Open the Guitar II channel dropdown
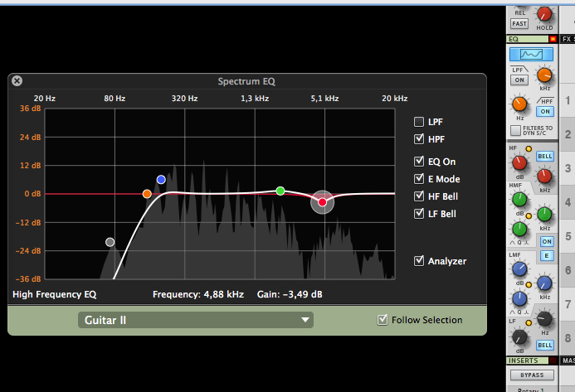Image resolution: width=575 pixels, height=392 pixels. (196, 320)
